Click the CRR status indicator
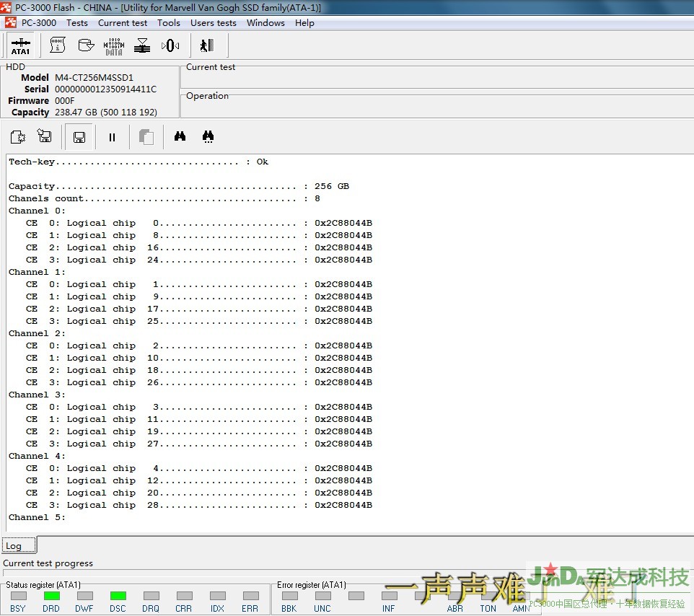The image size is (694, 616). pyautogui.click(x=184, y=596)
